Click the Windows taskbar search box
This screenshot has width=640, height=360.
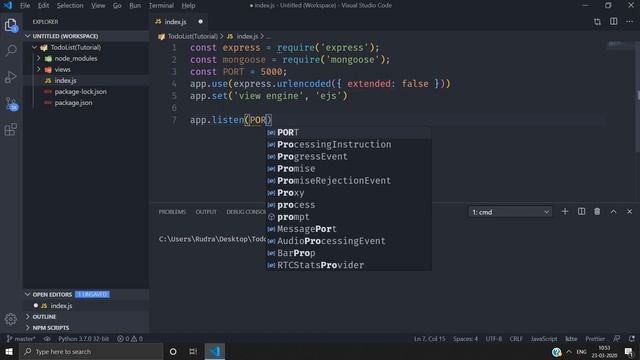(x=91, y=351)
